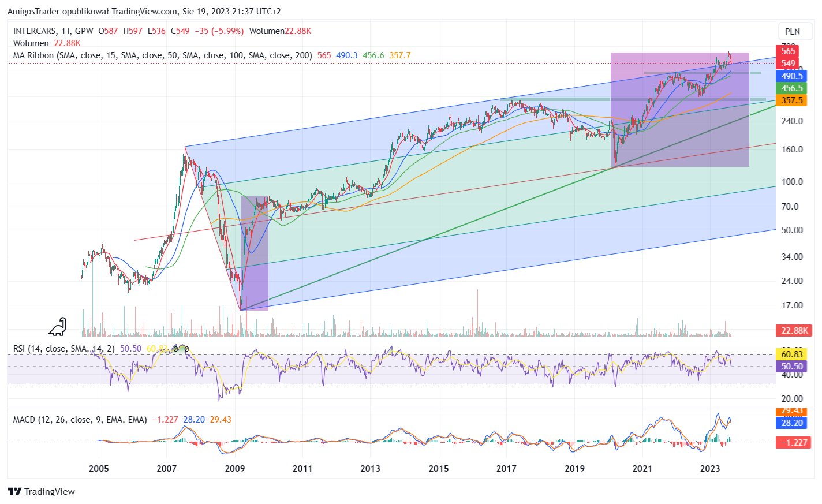The image size is (822, 504).
Task: Click the 2021 label on the time axis
Action: coord(642,469)
